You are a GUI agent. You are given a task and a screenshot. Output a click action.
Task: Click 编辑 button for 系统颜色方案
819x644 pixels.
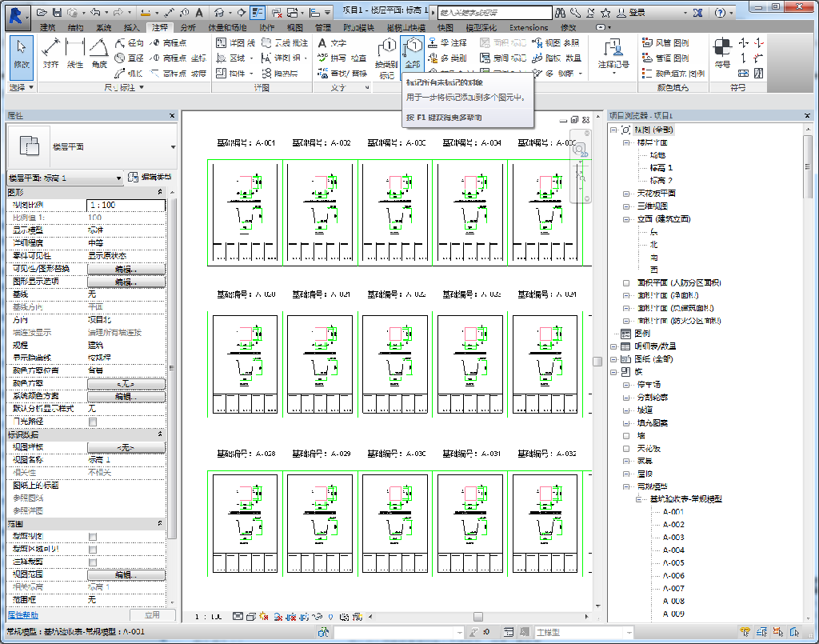[126, 397]
